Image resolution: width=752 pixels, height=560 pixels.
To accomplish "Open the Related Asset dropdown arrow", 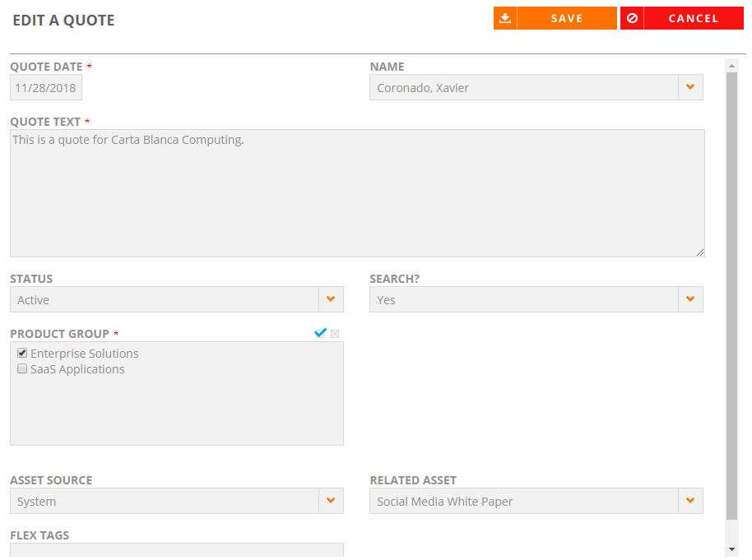I will 690,501.
